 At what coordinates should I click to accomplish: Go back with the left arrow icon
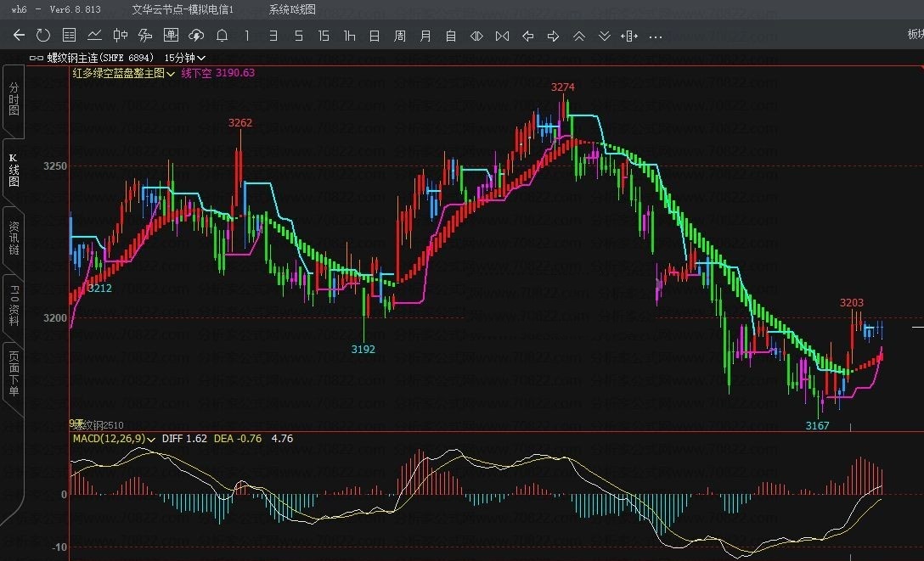point(19,36)
